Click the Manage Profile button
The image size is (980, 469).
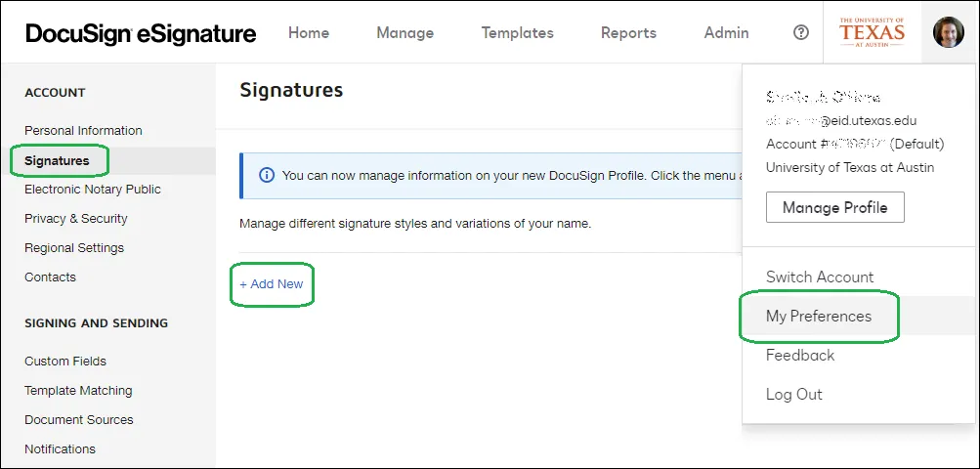(835, 207)
